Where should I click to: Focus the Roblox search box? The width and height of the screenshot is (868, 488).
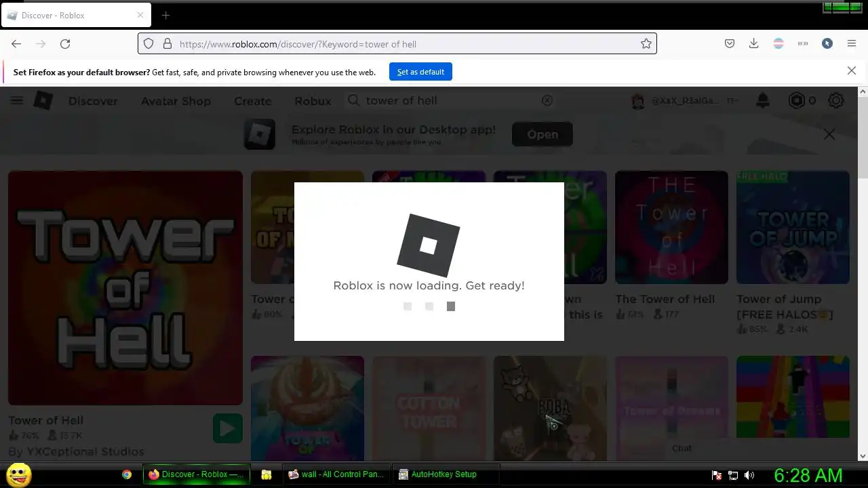tap(451, 100)
